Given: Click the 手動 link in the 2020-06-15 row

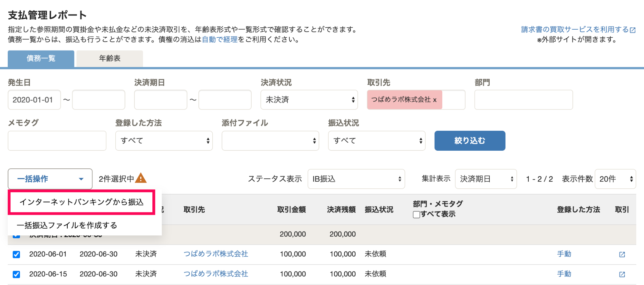Looking at the screenshot, I should (x=564, y=274).
